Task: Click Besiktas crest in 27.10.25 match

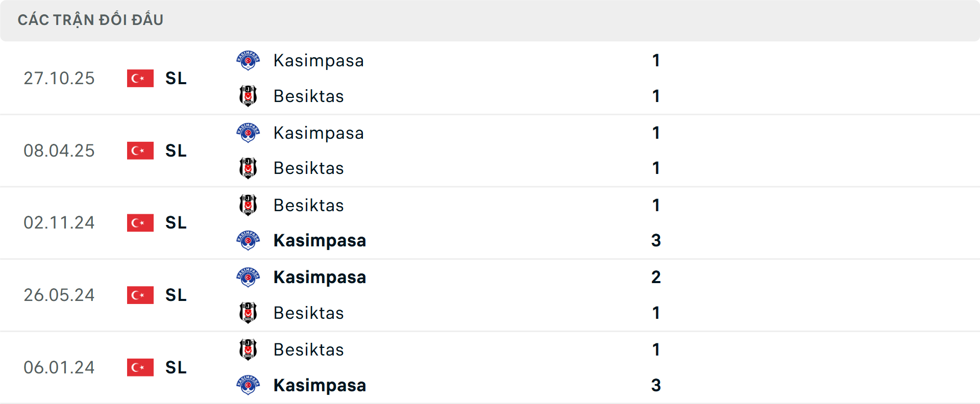Action: click(x=248, y=96)
